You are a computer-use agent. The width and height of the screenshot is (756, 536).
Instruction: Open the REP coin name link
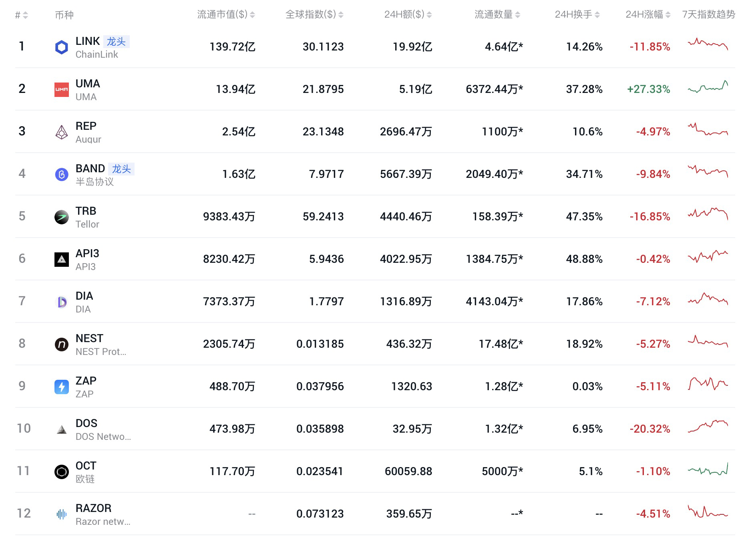[86, 126]
